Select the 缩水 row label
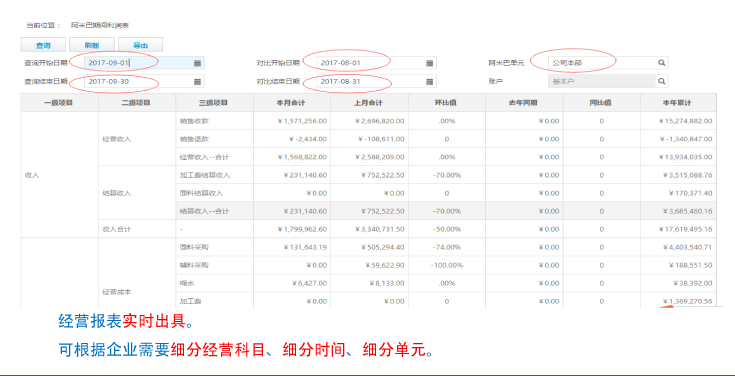Viewport: 735px width, 376px height. click(187, 283)
